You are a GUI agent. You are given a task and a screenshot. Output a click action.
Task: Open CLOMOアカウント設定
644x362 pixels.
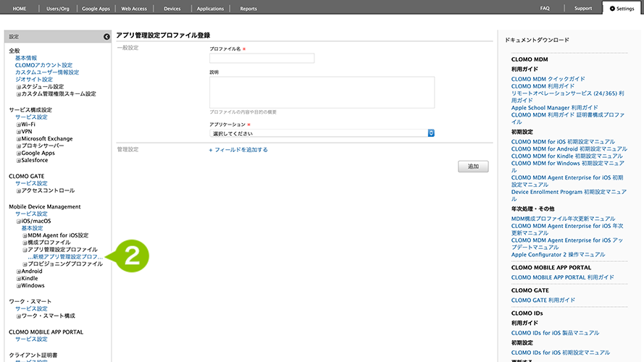pyautogui.click(x=43, y=65)
